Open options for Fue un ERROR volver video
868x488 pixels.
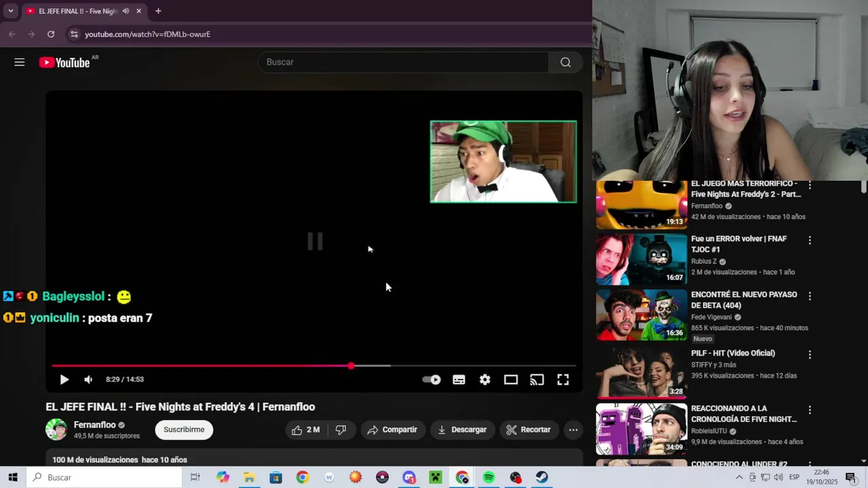coord(810,240)
